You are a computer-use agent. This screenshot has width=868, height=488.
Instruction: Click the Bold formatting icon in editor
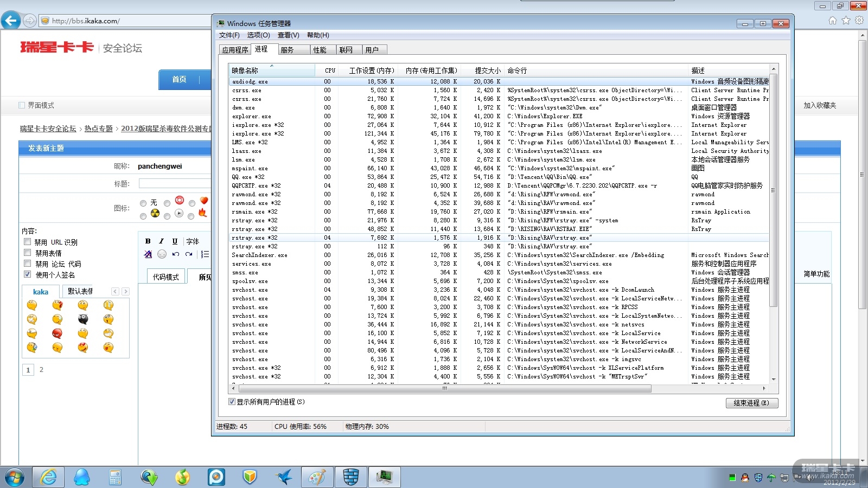pyautogui.click(x=148, y=241)
